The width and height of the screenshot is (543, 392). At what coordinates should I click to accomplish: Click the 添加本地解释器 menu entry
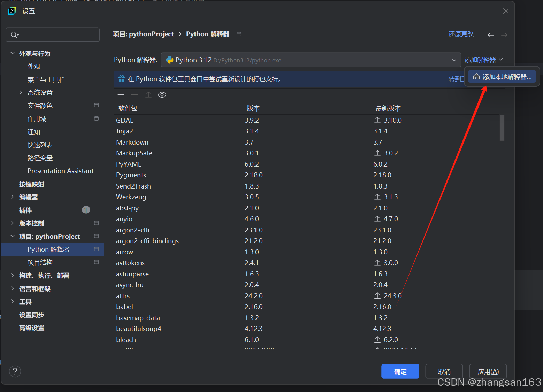coord(502,76)
